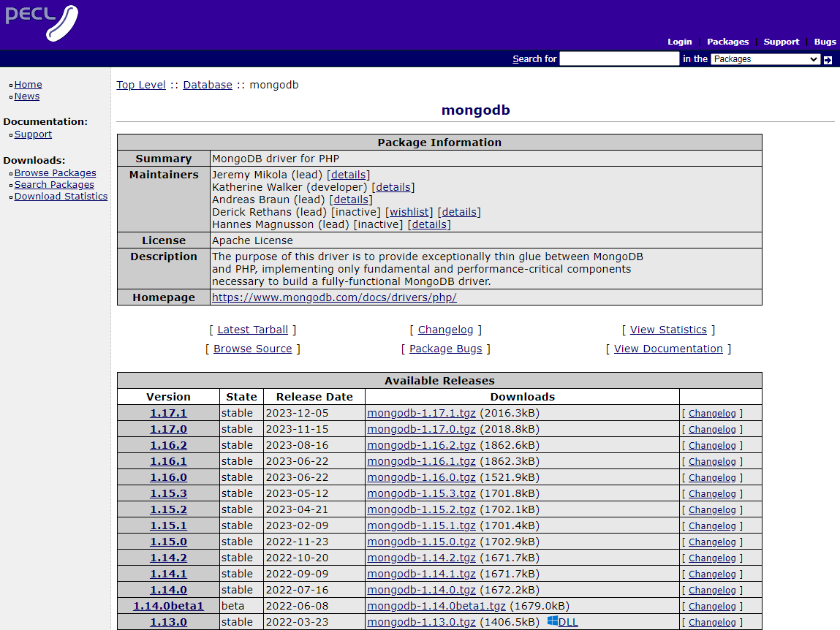This screenshot has height=630, width=840.
Task: Open the package Changelog link
Action: [446, 330]
